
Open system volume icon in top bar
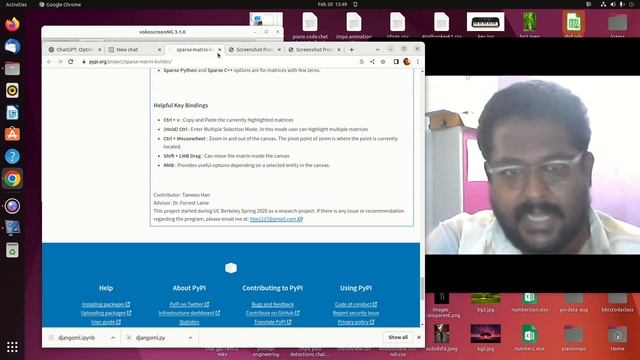click(x=613, y=4)
